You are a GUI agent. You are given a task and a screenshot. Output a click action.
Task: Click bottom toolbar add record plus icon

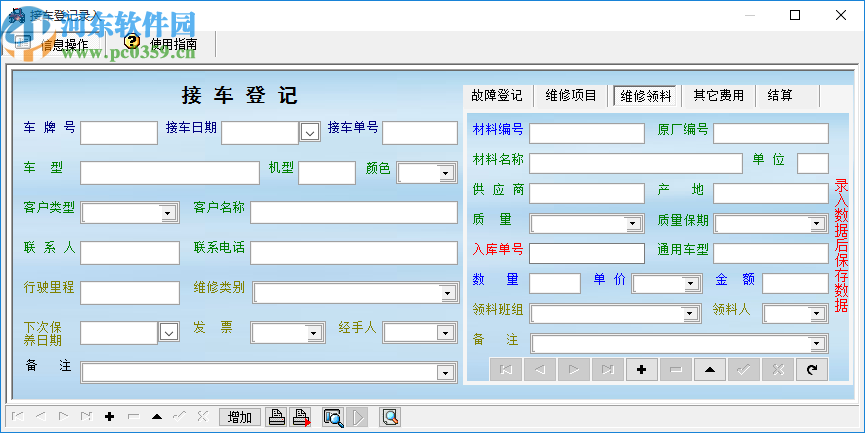click(109, 417)
